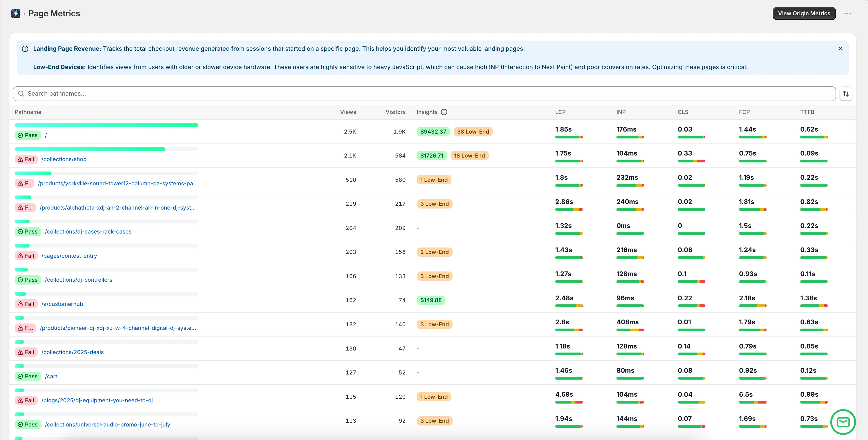Screen dimensions: 868x440
Task: Click the INP column header
Action: [621, 112]
